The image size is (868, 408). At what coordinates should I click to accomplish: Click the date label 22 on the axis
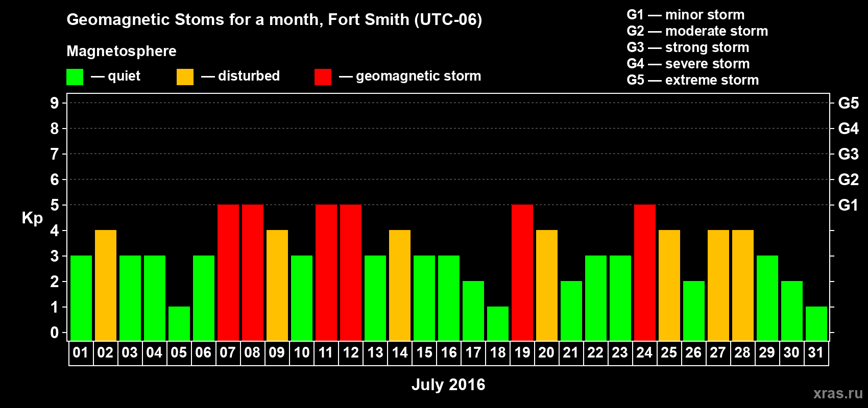595,353
